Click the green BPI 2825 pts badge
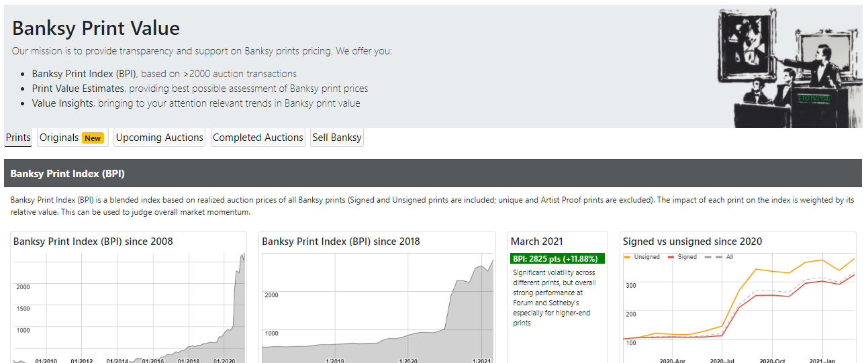The image size is (868, 363). [x=557, y=258]
